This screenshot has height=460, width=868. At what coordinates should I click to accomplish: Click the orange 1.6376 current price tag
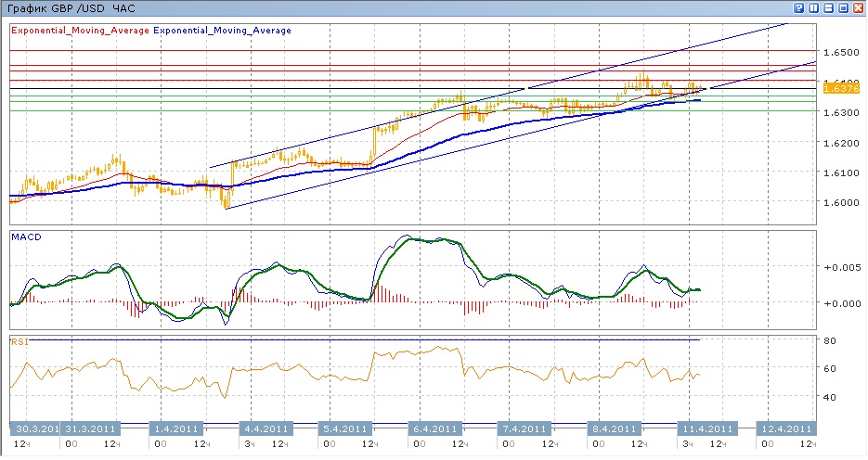tap(840, 88)
